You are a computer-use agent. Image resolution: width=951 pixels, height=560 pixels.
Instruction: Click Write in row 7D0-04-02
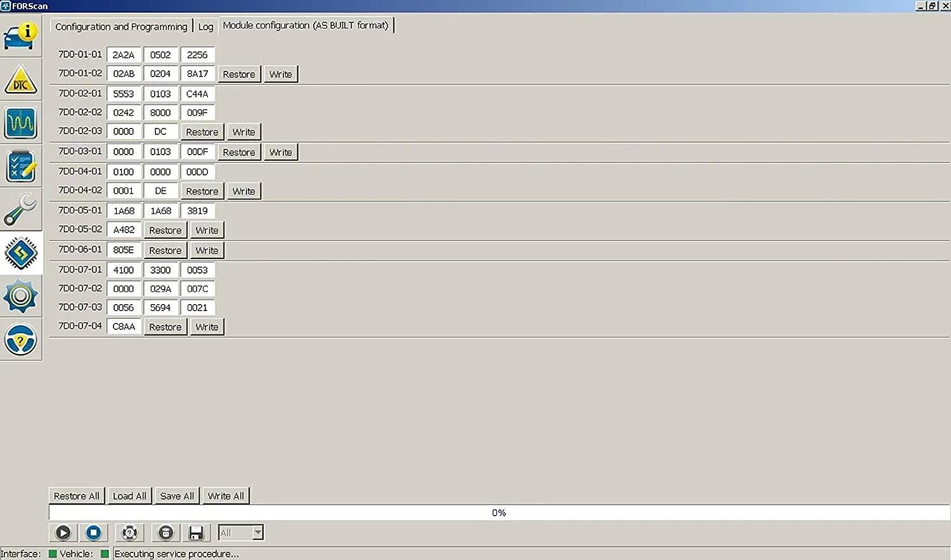244,191
